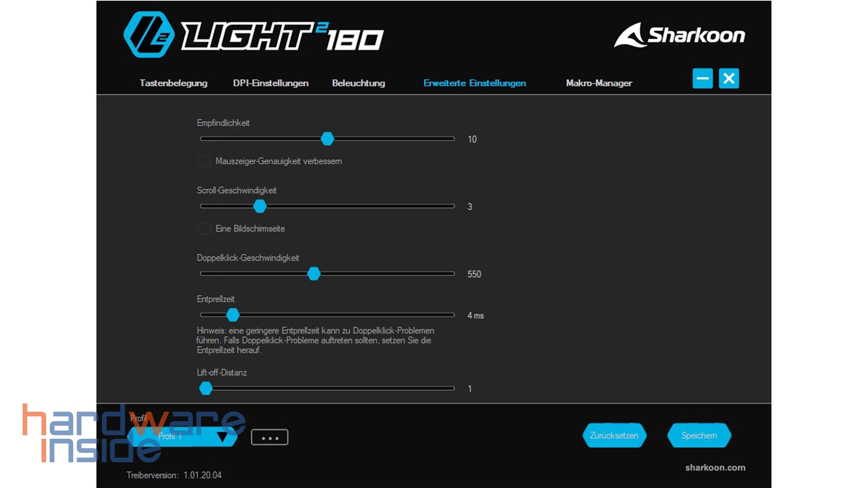
Task: Click the Lift-off-Distanz value 1
Action: coord(470,389)
